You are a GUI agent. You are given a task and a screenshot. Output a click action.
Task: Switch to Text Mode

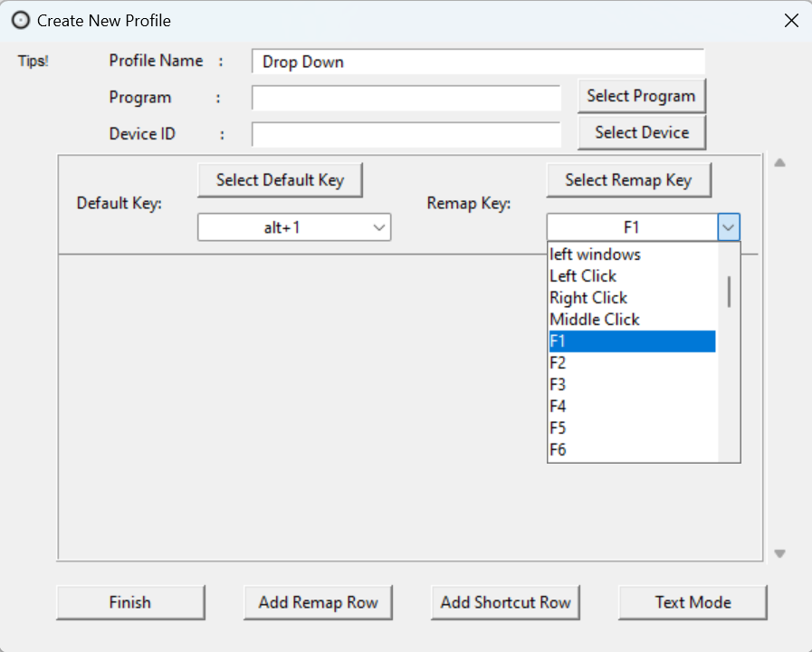[x=693, y=602]
